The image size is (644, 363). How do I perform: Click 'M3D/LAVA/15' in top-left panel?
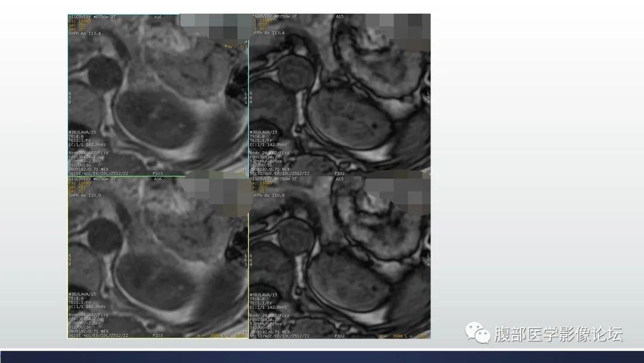[x=82, y=133]
